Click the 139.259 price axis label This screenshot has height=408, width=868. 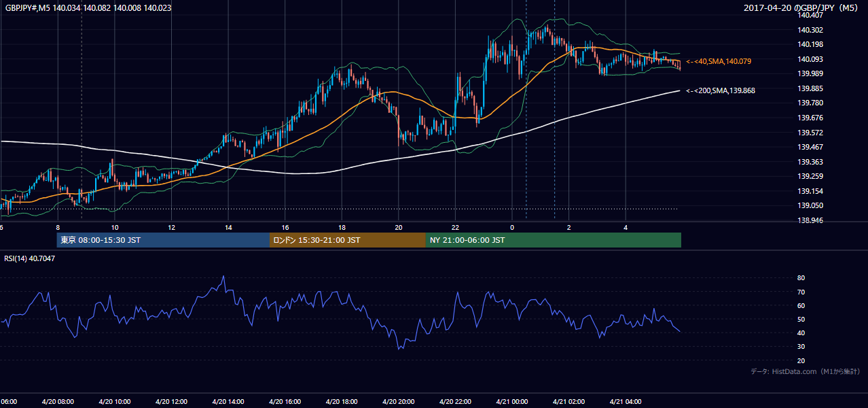tap(809, 176)
